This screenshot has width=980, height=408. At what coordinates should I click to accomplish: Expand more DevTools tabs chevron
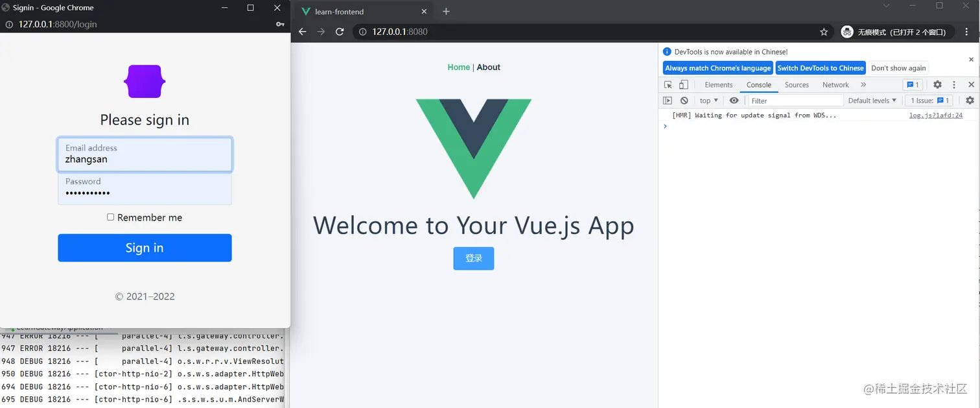point(863,85)
